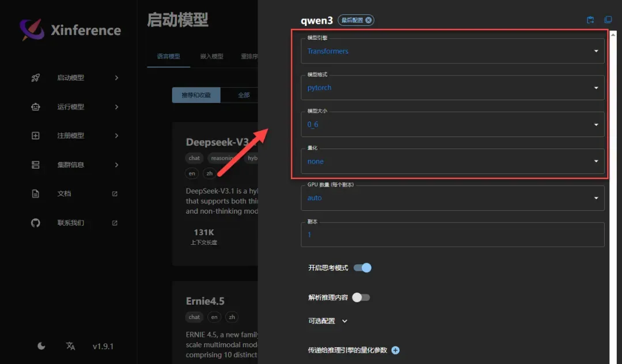Expand the 可选配置 section
The height and width of the screenshot is (364, 622).
(328, 321)
